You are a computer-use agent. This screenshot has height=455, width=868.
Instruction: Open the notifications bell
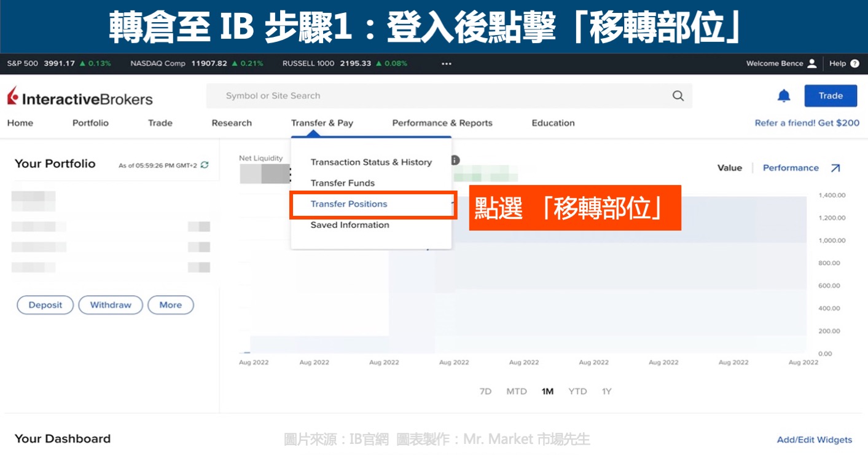[784, 96]
